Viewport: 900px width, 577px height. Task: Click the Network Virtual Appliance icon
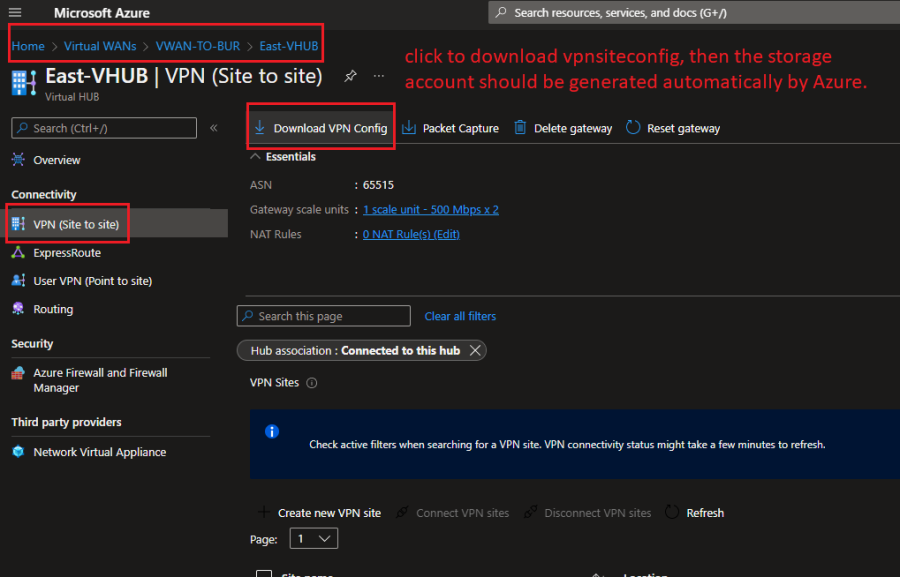coord(18,451)
